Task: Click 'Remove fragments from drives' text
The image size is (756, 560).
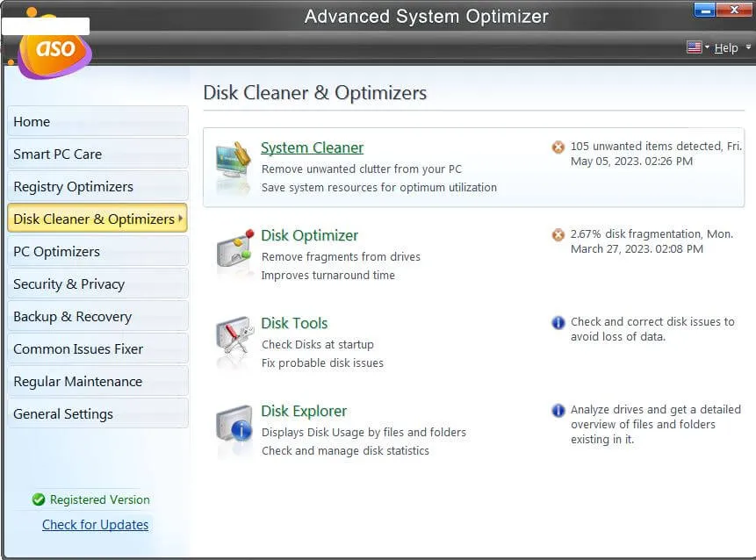Action: point(341,256)
